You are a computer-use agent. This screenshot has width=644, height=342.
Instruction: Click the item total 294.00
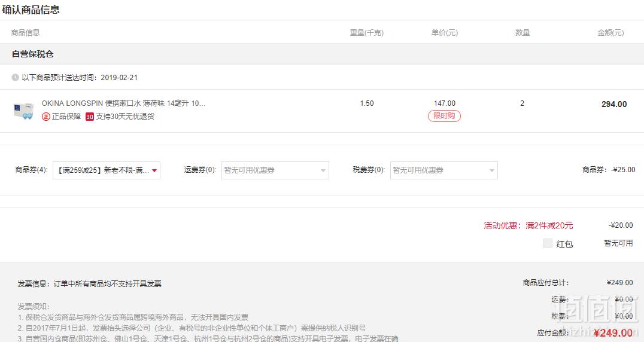(x=614, y=104)
